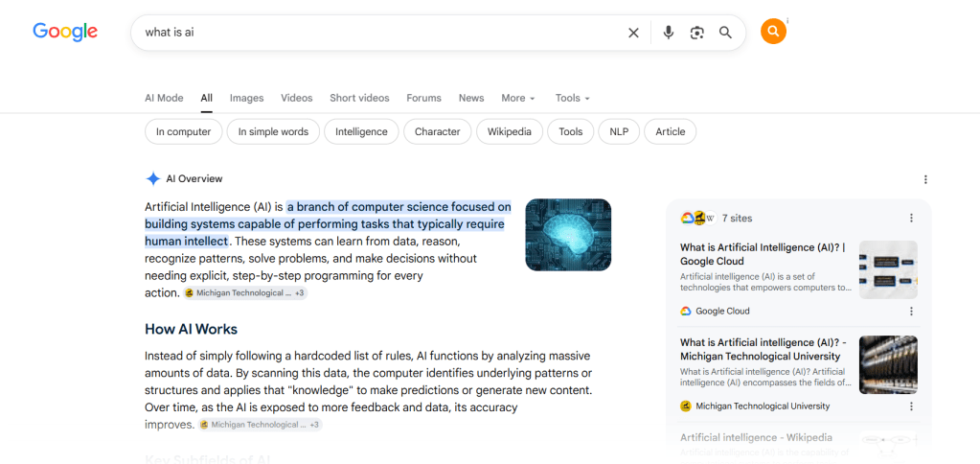Expand the Tools dropdown
Screen dimensions: 980x464
[573, 98]
